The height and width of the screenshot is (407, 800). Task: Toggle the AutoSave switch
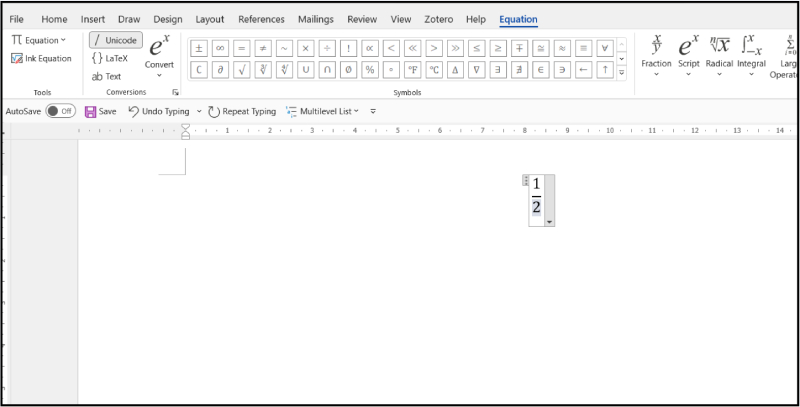60,111
